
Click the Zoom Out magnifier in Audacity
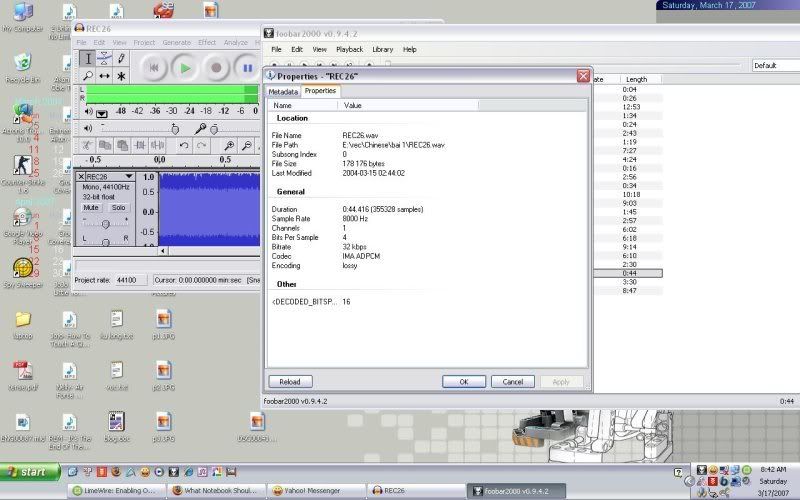(x=246, y=146)
